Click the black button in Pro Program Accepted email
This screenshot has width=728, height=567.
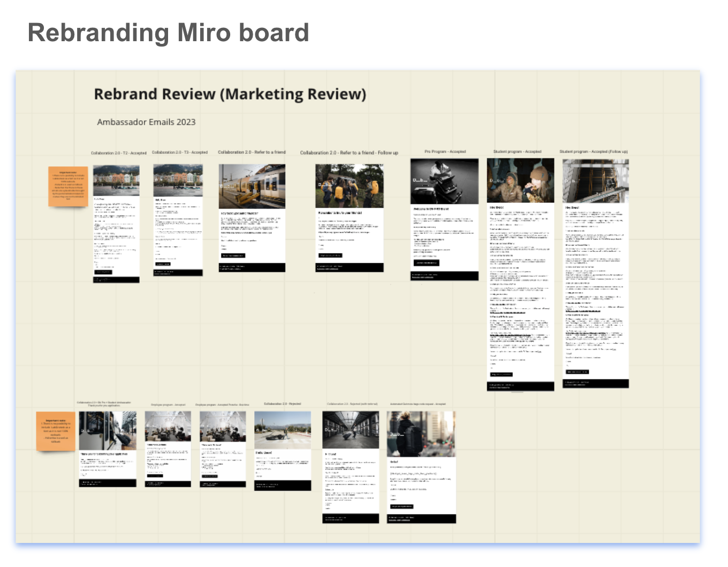427,263
